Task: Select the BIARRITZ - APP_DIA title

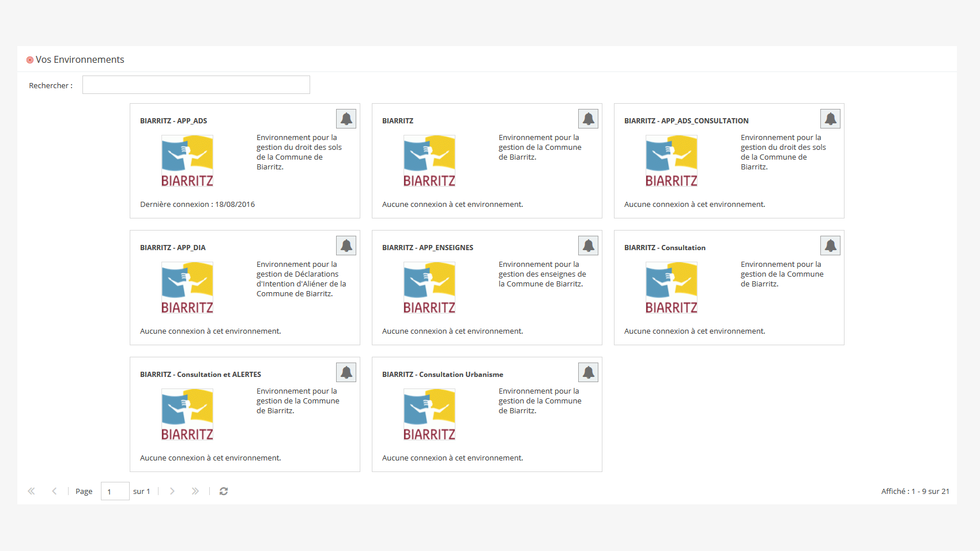Action: (173, 248)
